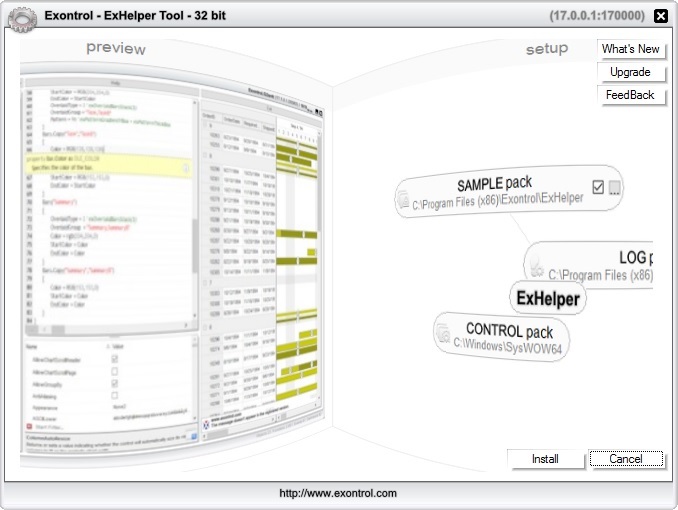
Task: Visit the http://www.exontrol.com link
Action: point(338,493)
